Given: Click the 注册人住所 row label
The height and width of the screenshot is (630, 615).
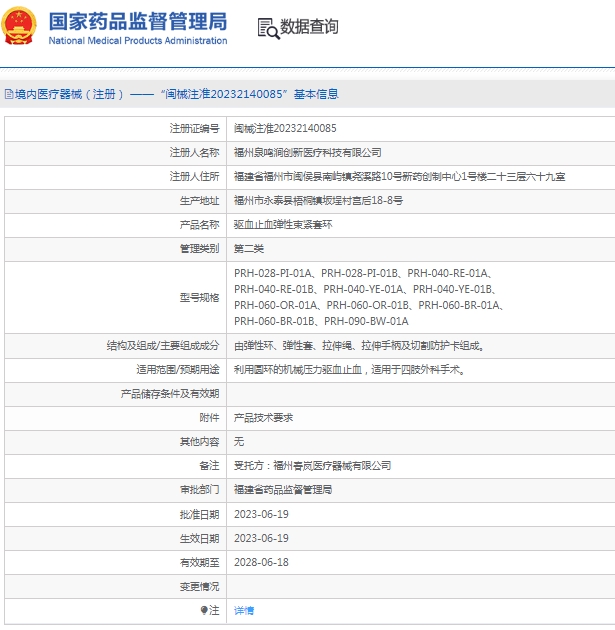Looking at the screenshot, I should coord(194,177).
